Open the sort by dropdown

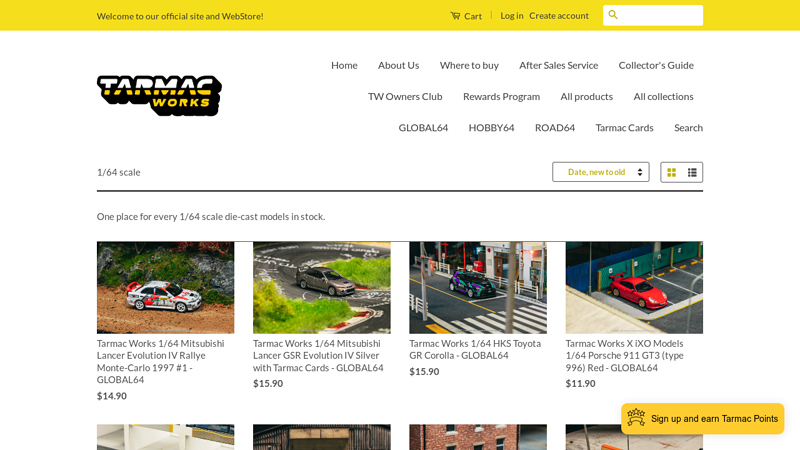(x=600, y=172)
